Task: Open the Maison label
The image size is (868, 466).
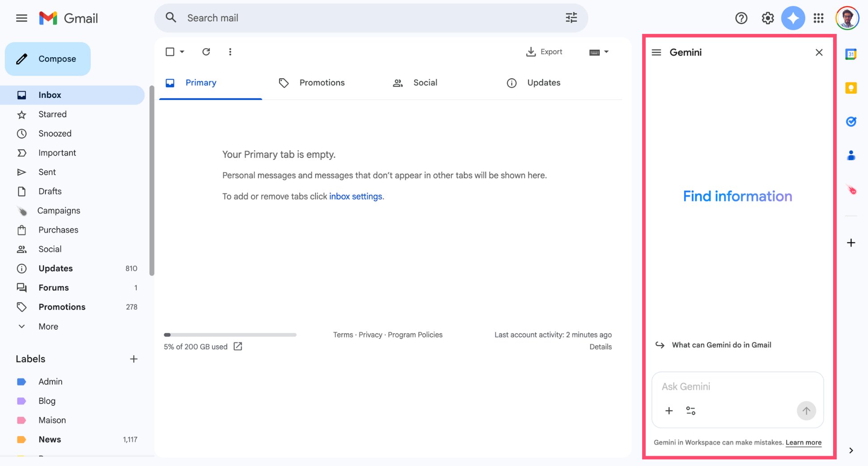Action: [x=72, y=420]
